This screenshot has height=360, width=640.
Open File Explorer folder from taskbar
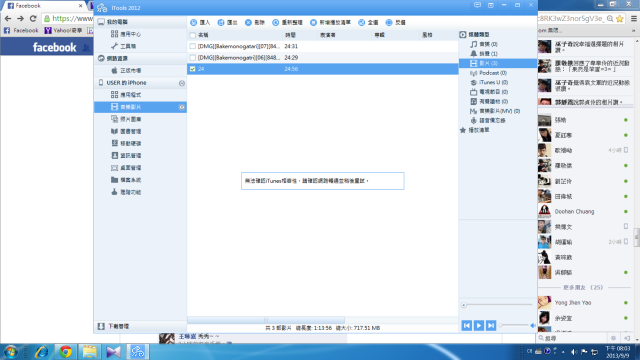coord(89,352)
